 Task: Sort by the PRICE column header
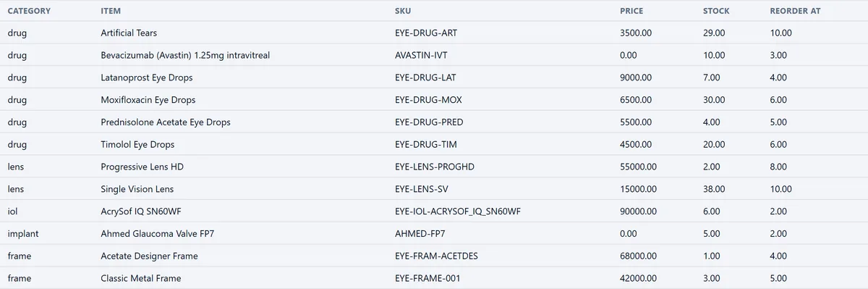pos(631,11)
